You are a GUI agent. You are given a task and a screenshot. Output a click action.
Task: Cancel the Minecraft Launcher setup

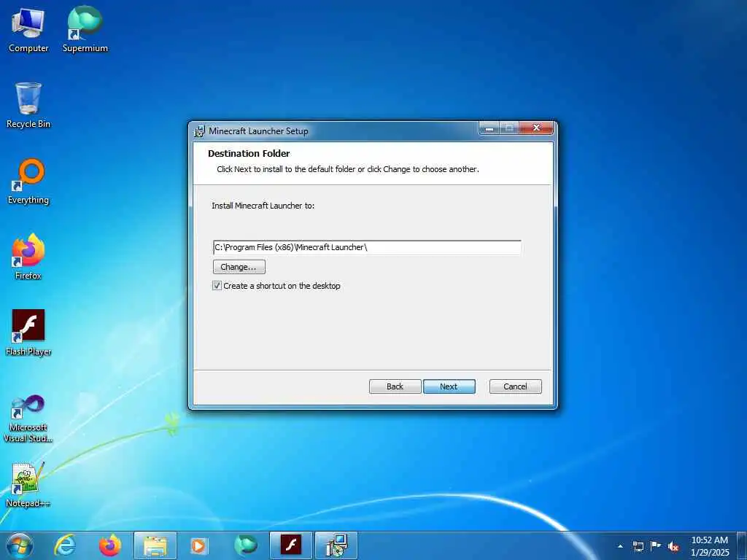[x=516, y=386]
